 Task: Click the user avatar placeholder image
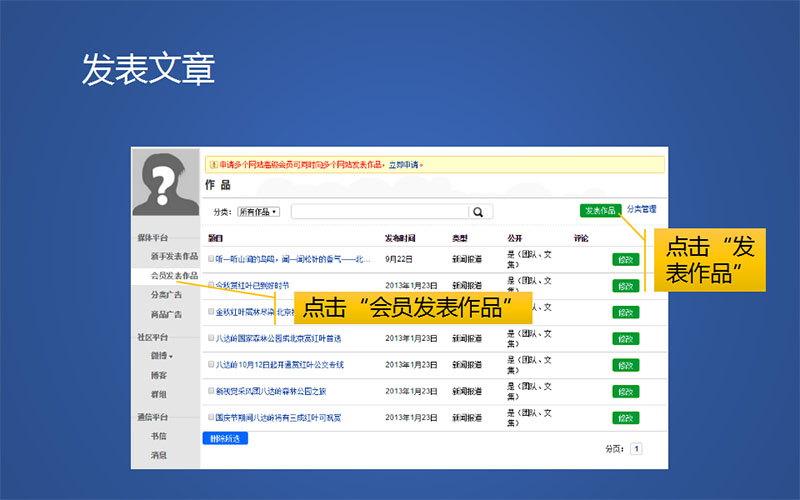pyautogui.click(x=166, y=183)
